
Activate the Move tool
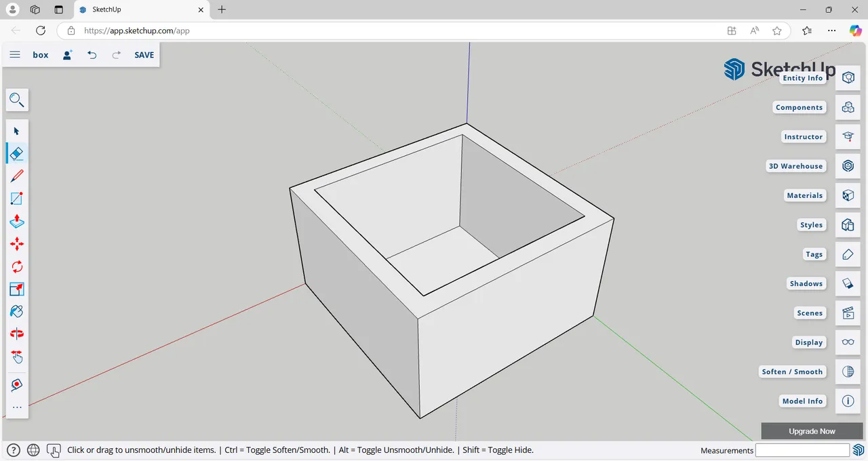[17, 244]
